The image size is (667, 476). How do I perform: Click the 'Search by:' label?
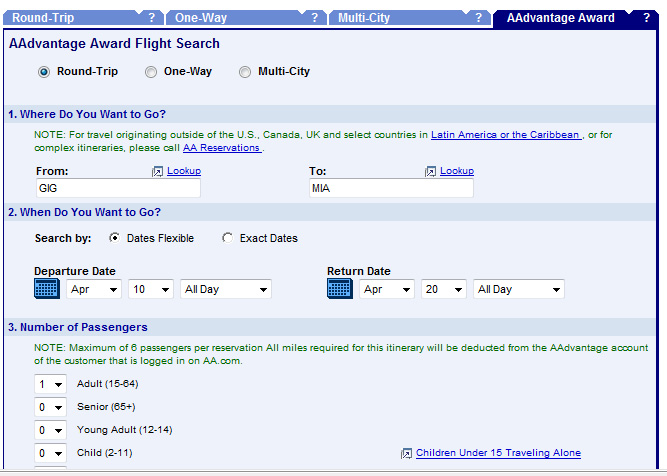63,238
